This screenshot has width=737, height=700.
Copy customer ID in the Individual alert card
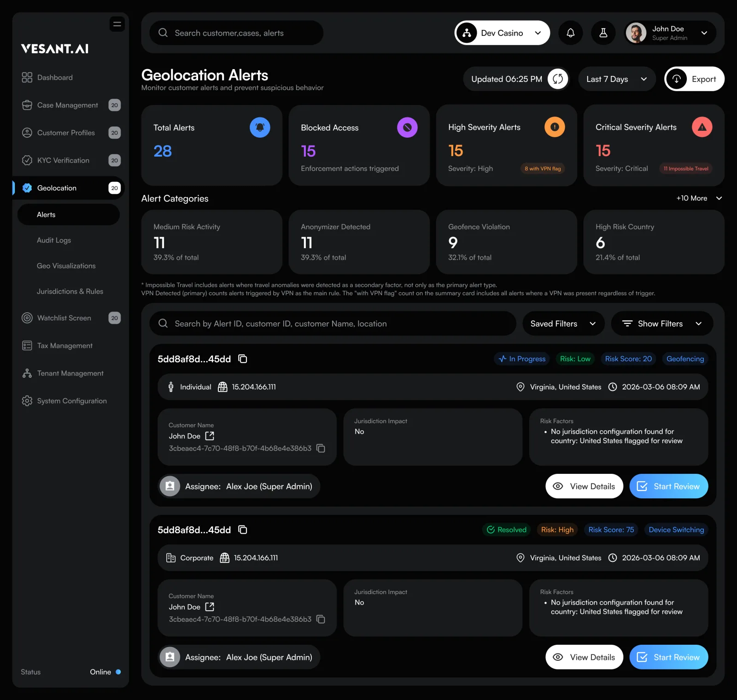[321, 448]
